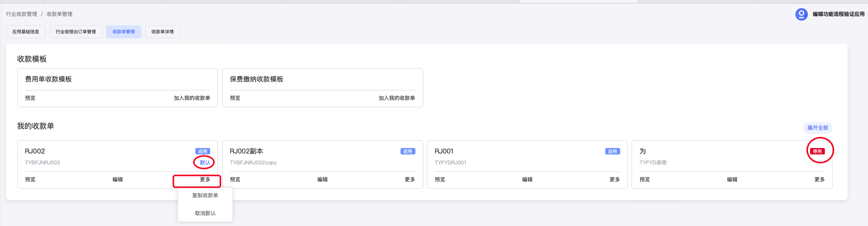Select the 收款单管理 tab
Image resolution: width=868 pixels, height=226 pixels.
pos(123,32)
